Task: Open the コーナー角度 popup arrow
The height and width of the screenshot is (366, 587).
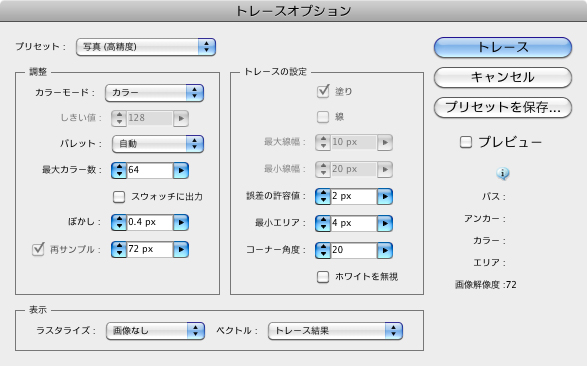Action: point(385,250)
